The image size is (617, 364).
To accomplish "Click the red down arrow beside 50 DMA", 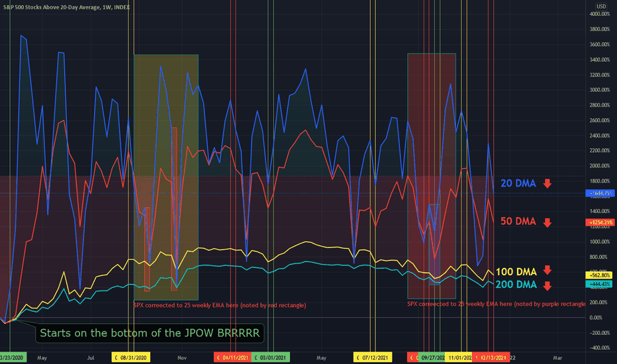I will (547, 223).
